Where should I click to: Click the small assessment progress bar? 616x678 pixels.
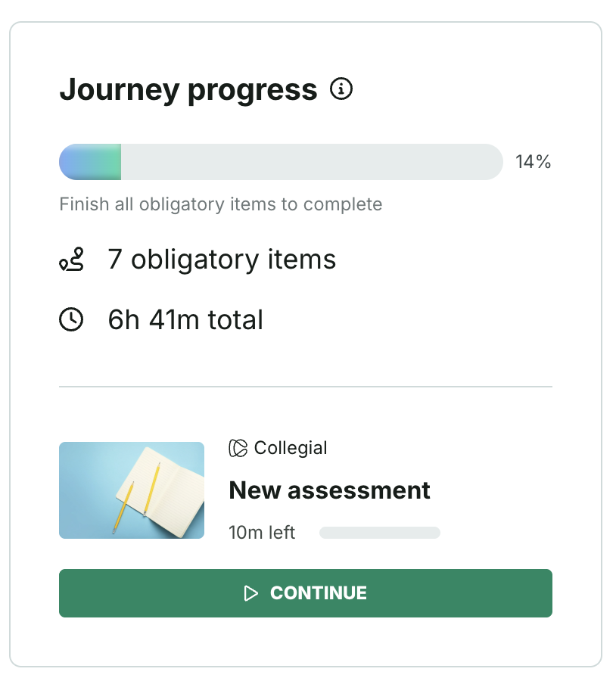pyautogui.click(x=379, y=533)
